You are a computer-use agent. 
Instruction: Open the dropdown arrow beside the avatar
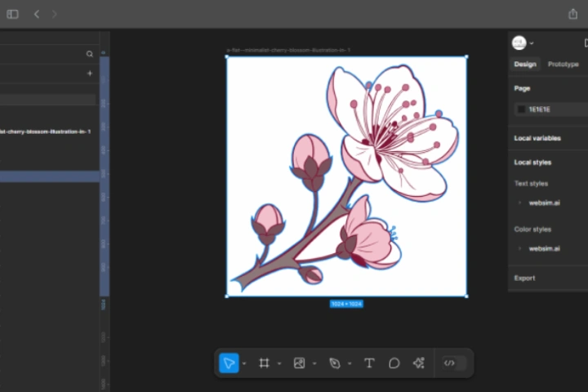pos(532,43)
